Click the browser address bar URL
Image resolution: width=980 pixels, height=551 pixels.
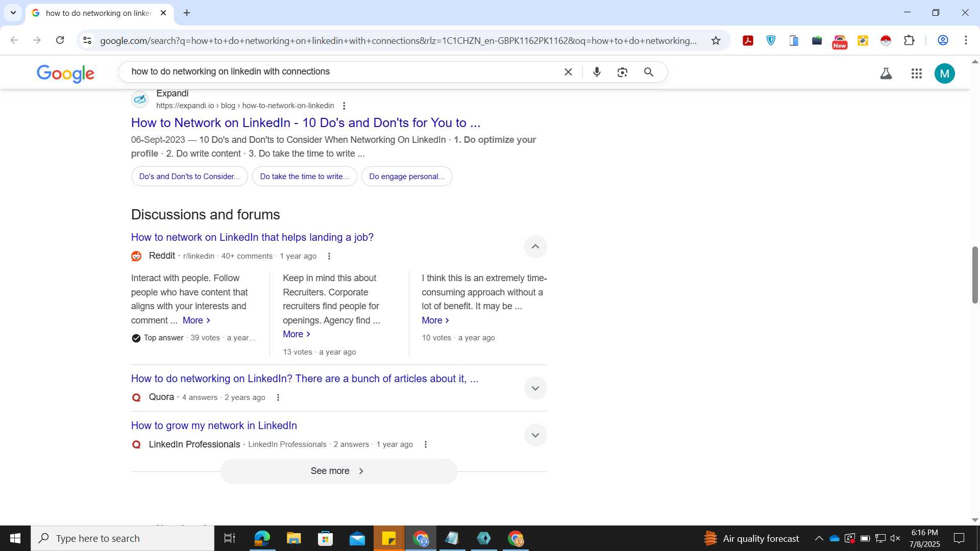coord(398,40)
